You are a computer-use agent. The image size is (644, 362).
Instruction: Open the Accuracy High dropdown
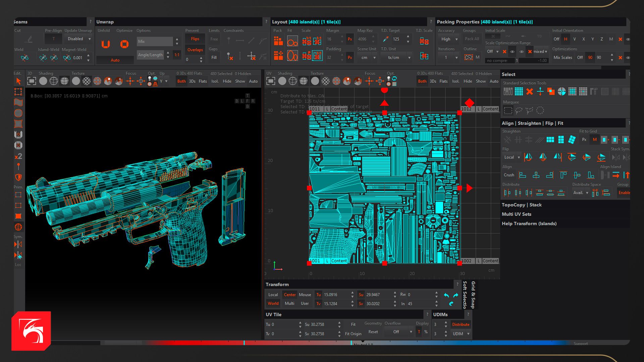tap(449, 39)
